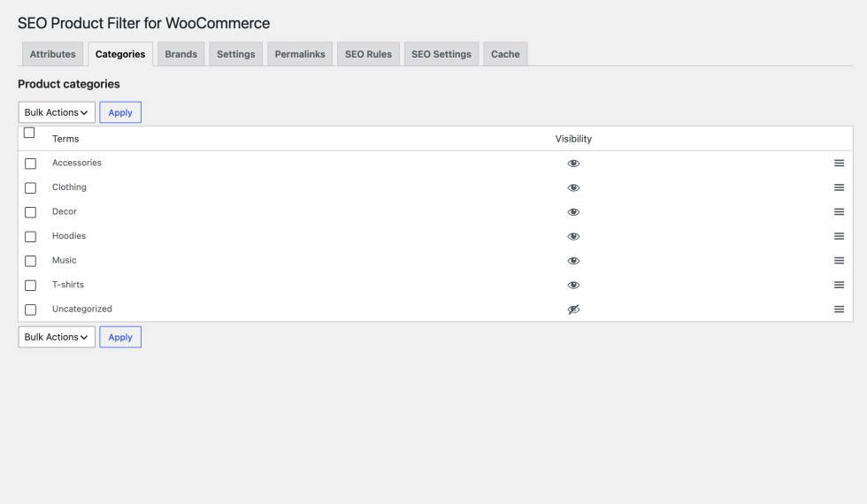Click the top Apply button
Image resolution: width=867 pixels, height=504 pixels.
120,112
